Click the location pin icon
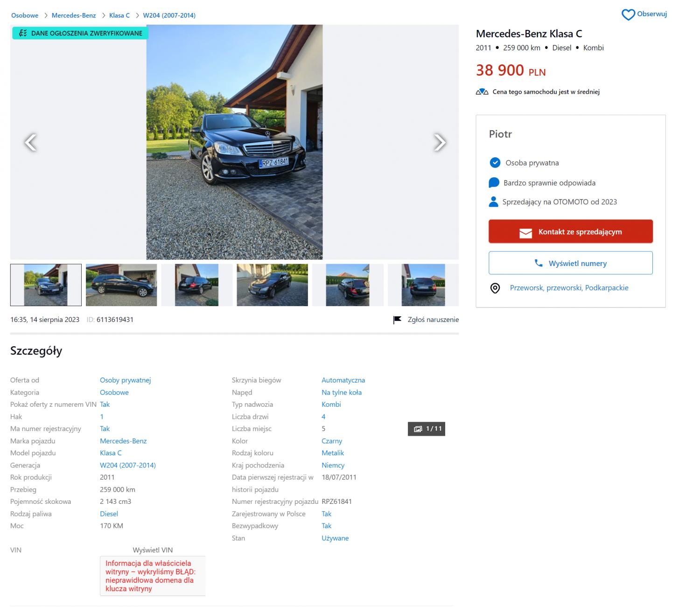The width and height of the screenshot is (700, 607). pos(495,288)
